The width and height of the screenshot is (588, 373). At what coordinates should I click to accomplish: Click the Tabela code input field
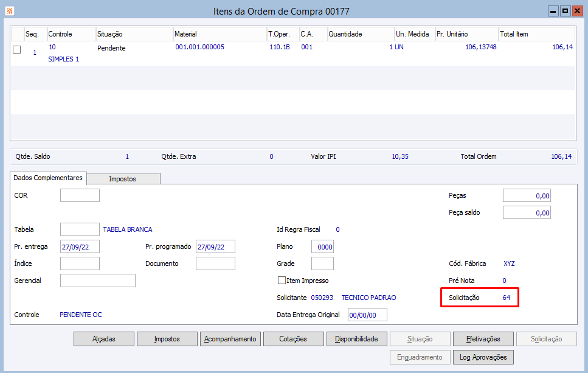80,229
